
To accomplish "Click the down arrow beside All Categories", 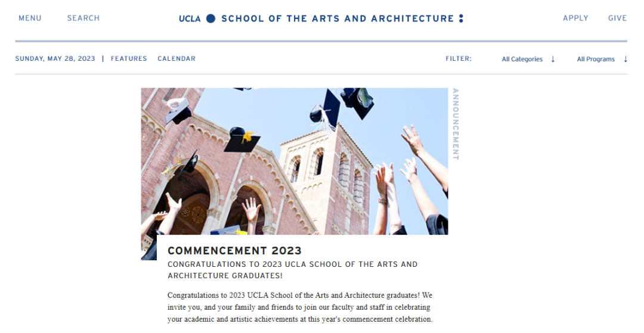I will tap(553, 59).
